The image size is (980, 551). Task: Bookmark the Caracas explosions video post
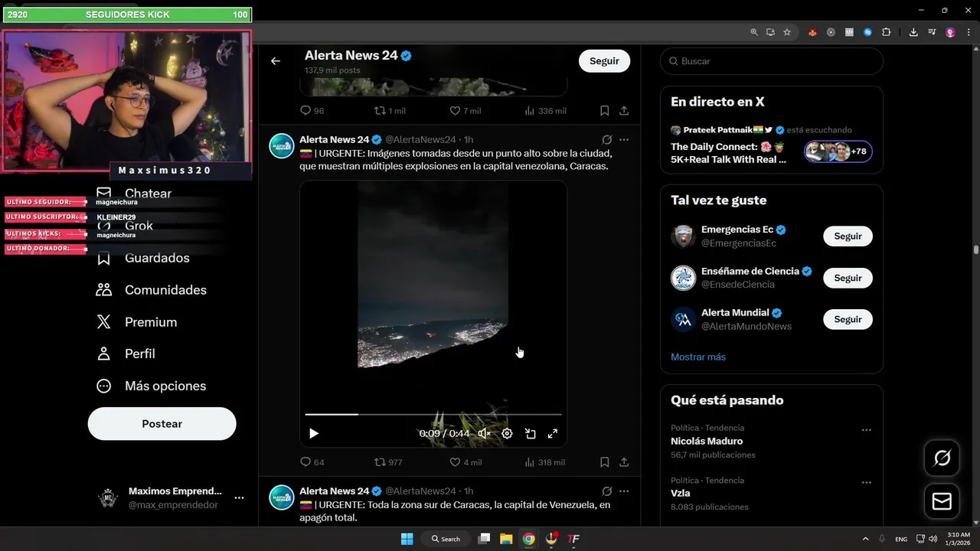pyautogui.click(x=604, y=462)
